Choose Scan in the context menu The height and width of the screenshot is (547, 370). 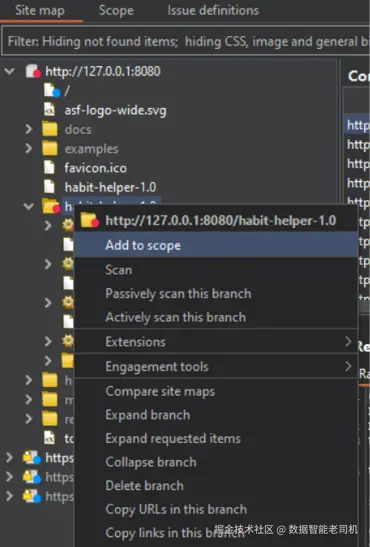[x=216, y=270]
